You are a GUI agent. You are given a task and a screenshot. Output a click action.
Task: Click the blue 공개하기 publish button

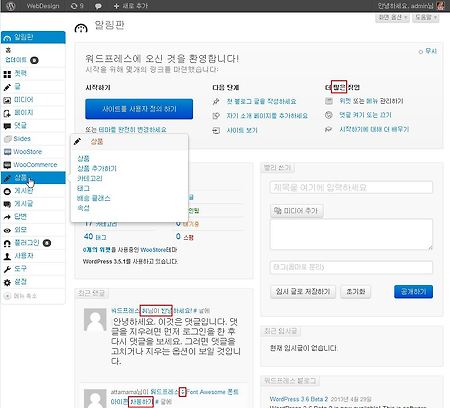click(x=413, y=292)
